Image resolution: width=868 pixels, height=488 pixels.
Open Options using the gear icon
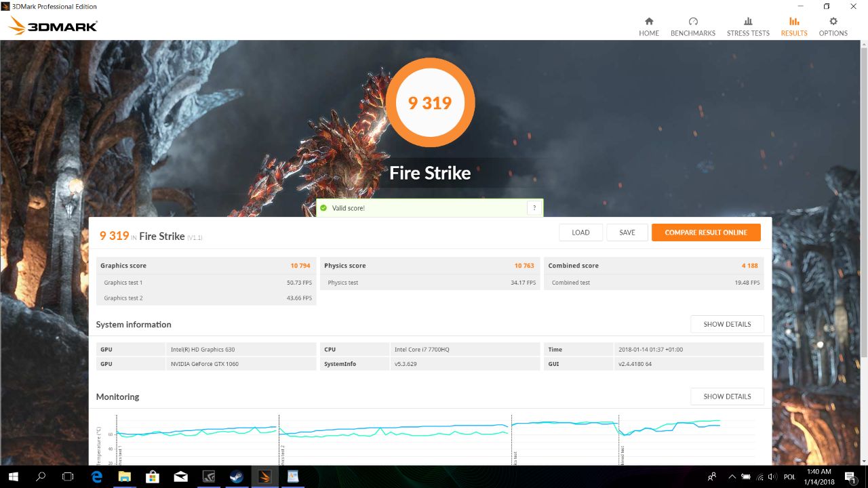[x=833, y=26]
